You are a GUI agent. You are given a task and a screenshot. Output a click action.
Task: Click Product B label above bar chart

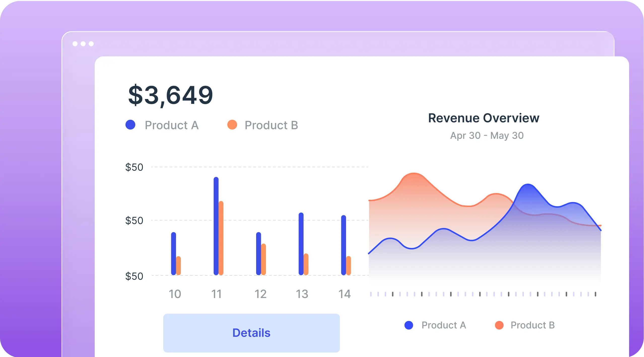(271, 125)
